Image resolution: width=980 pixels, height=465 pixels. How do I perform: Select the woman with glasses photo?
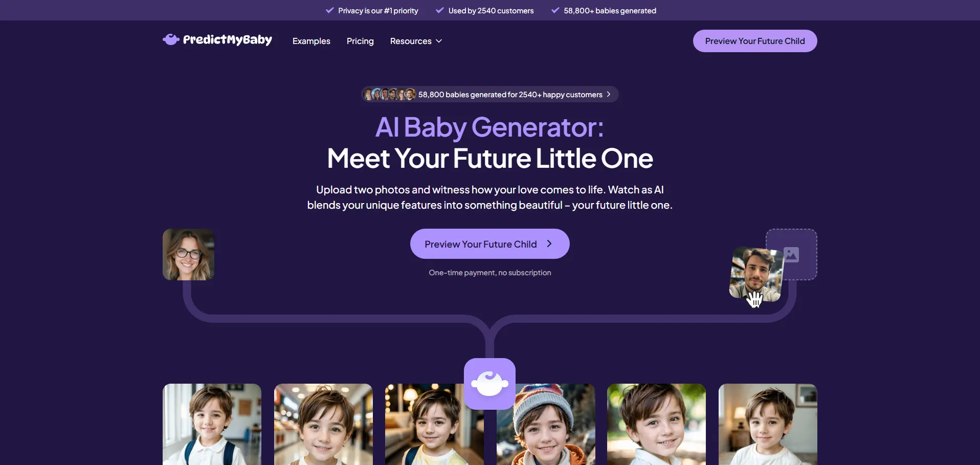[x=188, y=254]
